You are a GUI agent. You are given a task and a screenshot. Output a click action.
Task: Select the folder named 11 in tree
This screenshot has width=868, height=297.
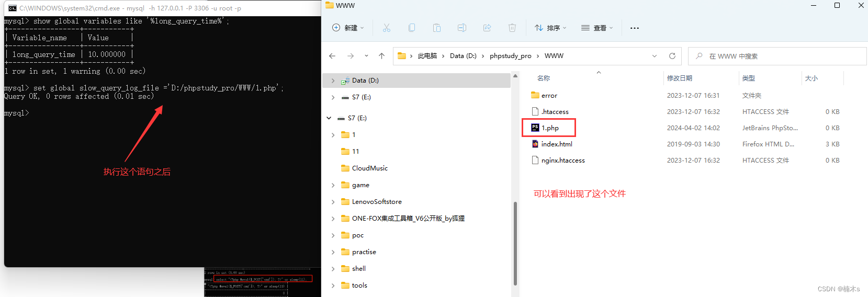[x=355, y=152]
